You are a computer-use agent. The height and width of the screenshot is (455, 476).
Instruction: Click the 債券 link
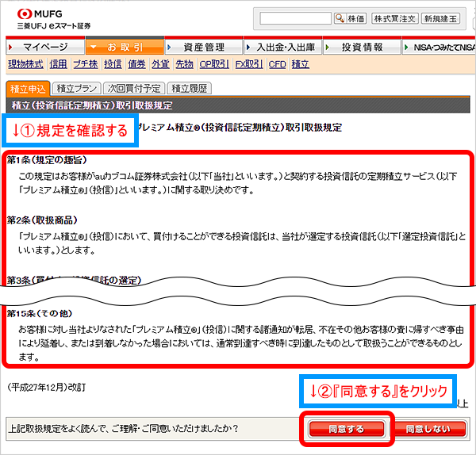pos(136,64)
